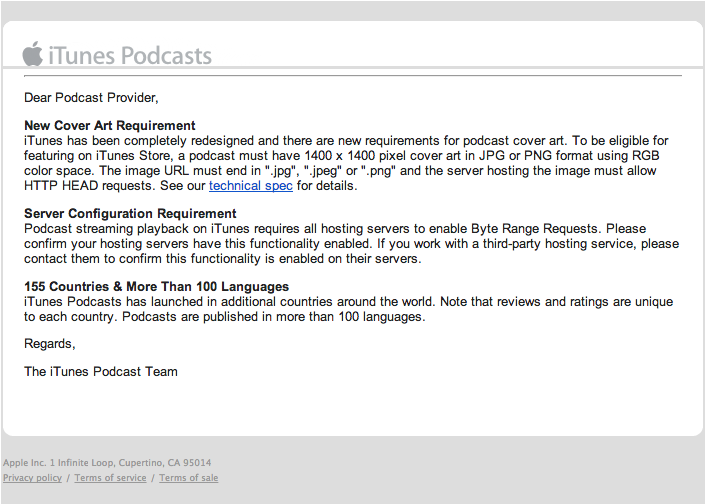
Task: Click the Server Configuration Requirement heading
Action: (130, 214)
